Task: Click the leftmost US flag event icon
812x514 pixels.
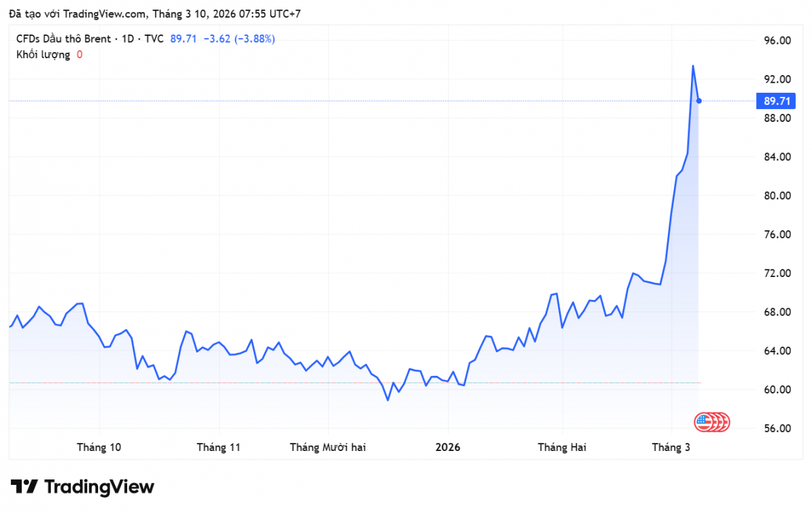Action: tap(704, 422)
